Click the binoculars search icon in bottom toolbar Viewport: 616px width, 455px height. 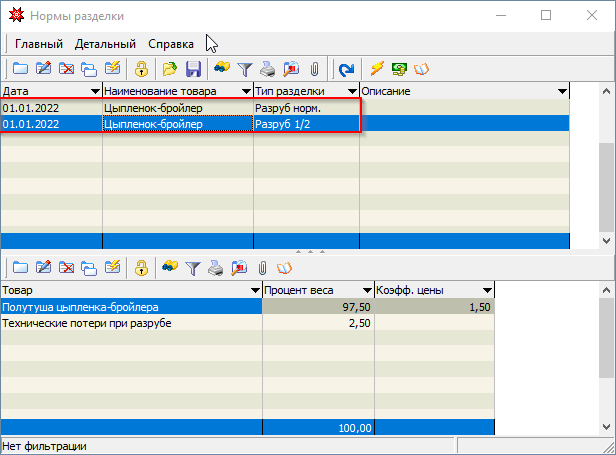pos(170,267)
